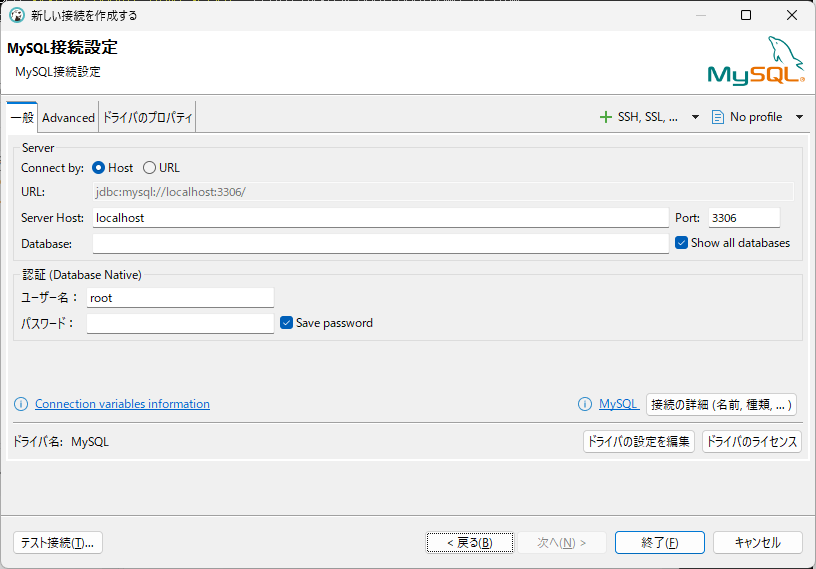Click info icon beside MySQL link

point(584,404)
